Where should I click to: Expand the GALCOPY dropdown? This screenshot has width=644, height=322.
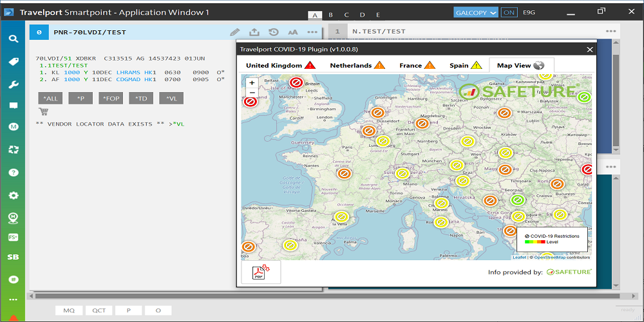click(x=477, y=12)
